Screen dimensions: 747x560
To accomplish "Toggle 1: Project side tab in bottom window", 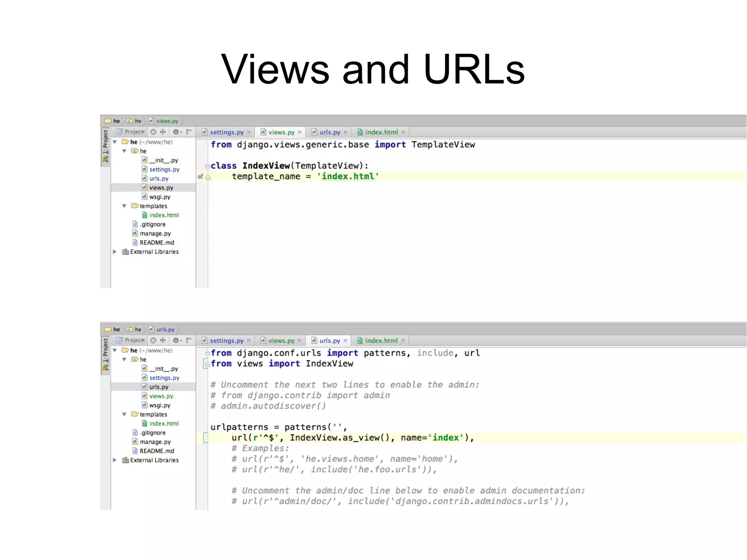I will click(x=105, y=355).
